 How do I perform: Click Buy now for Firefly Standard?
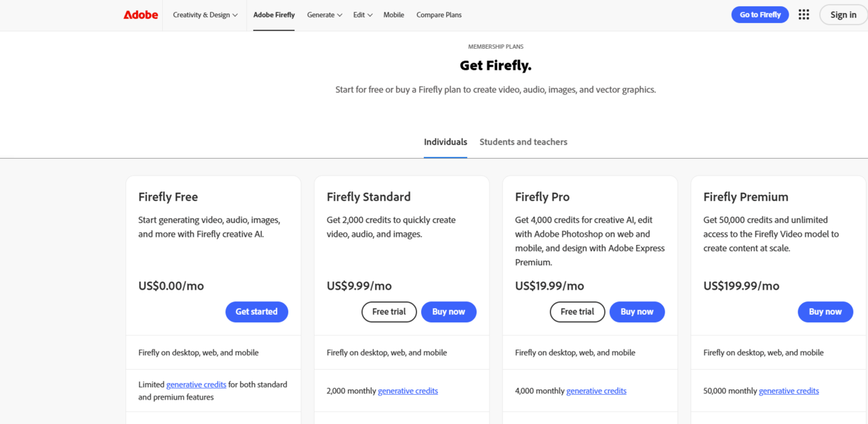coord(448,312)
